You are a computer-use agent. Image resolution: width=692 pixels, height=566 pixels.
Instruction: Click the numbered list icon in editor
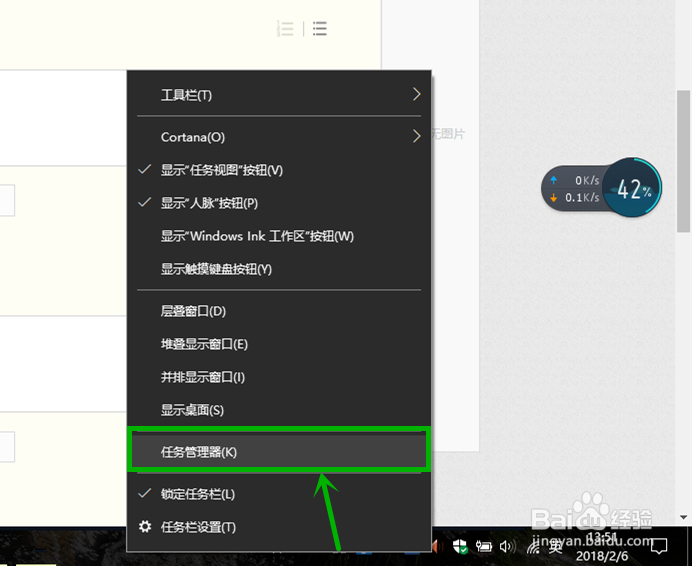285,29
